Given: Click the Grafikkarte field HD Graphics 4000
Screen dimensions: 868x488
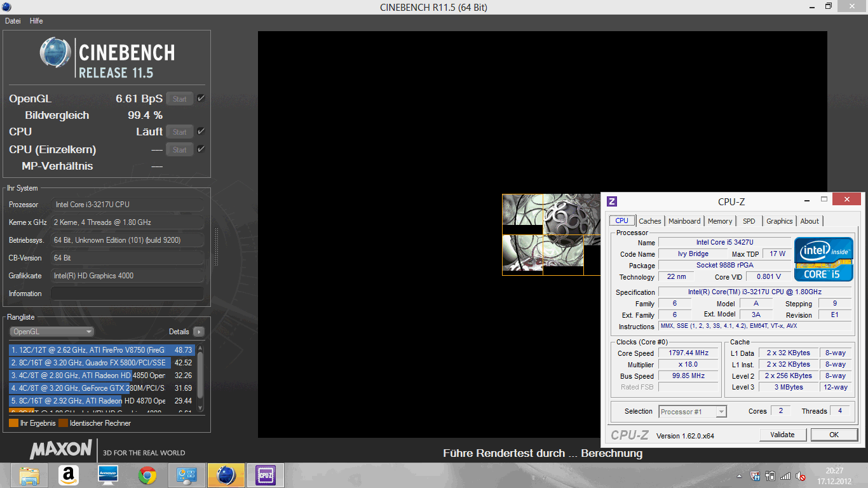Looking at the screenshot, I should point(127,276).
